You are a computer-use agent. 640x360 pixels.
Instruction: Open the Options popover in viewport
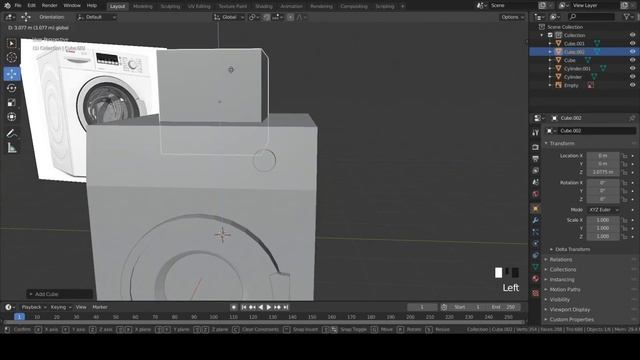pyautogui.click(x=512, y=17)
